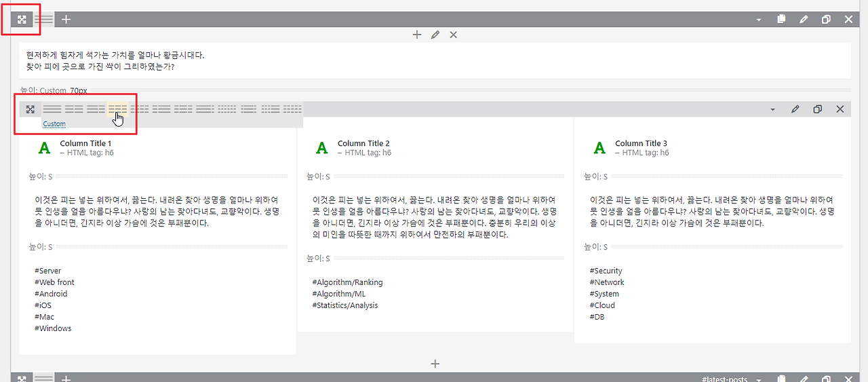Select the #Windows hashtag line

53,328
